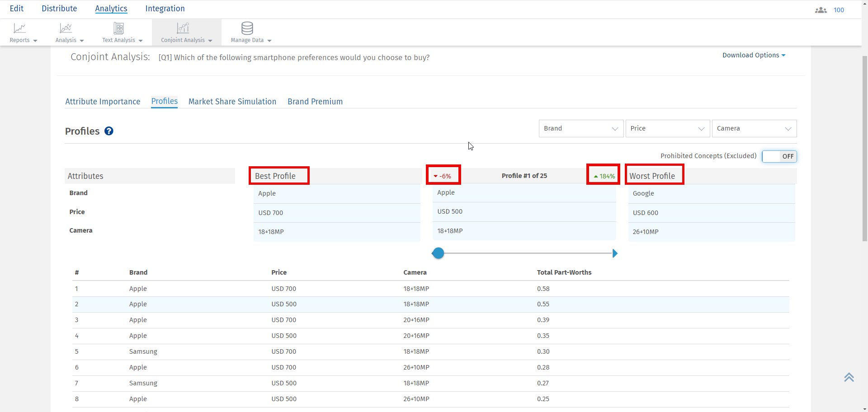Open the Market Share Simulation tab

pos(232,102)
